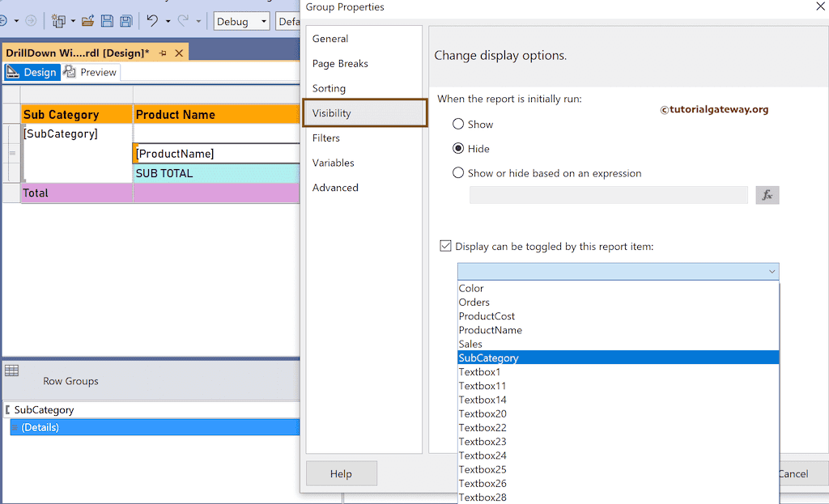829x504 pixels.
Task: Uncheck Display can be toggled by this report item
Action: (x=444, y=245)
